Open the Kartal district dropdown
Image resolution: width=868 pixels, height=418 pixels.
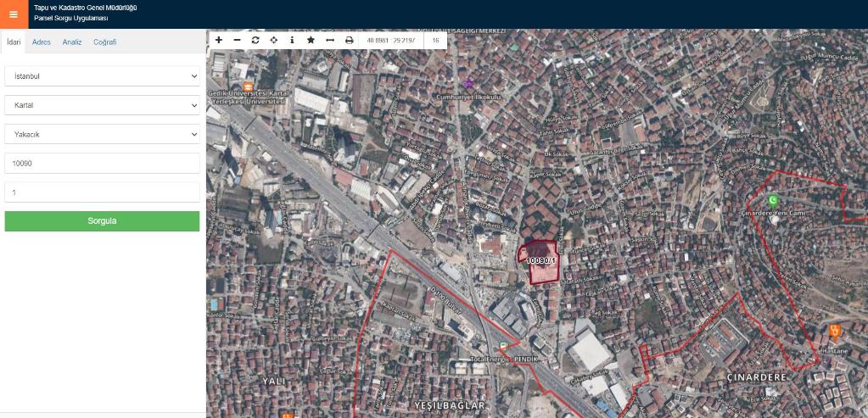click(102, 105)
